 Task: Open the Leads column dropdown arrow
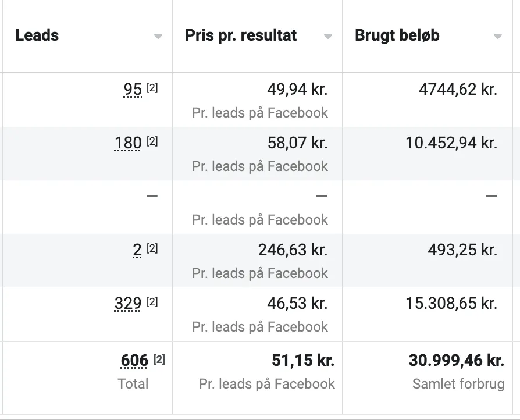(x=158, y=36)
